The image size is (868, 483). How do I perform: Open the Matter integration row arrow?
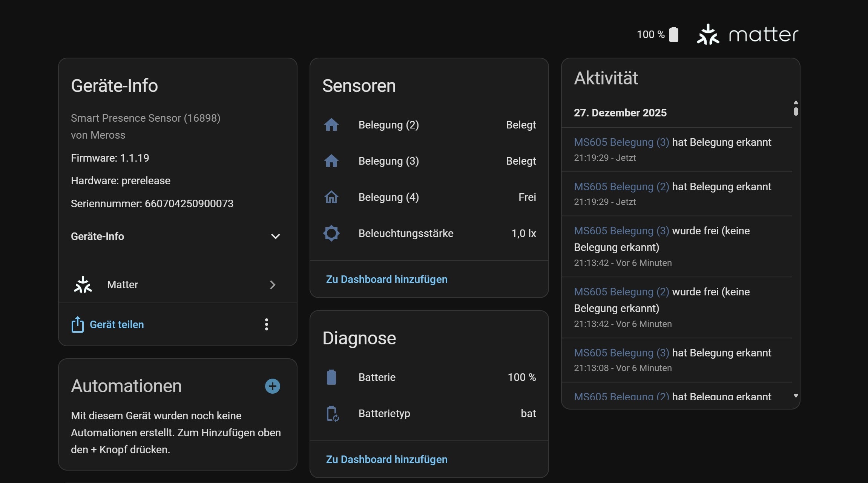[273, 284]
